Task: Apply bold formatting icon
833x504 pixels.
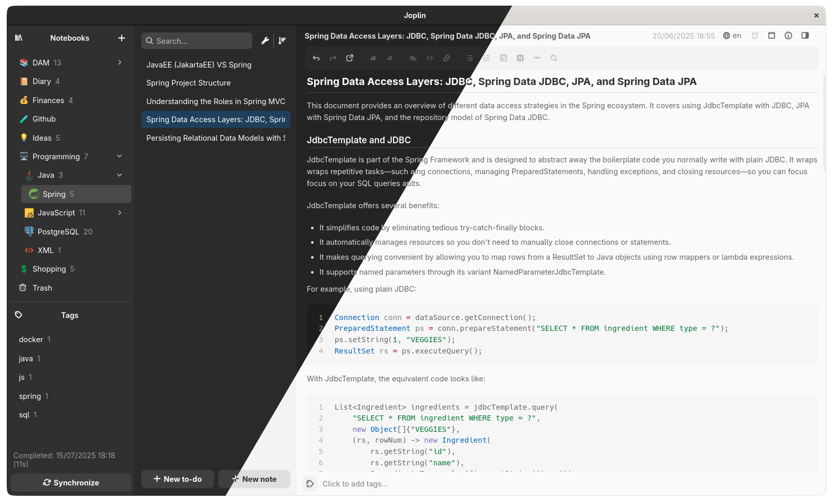Action: (373, 58)
